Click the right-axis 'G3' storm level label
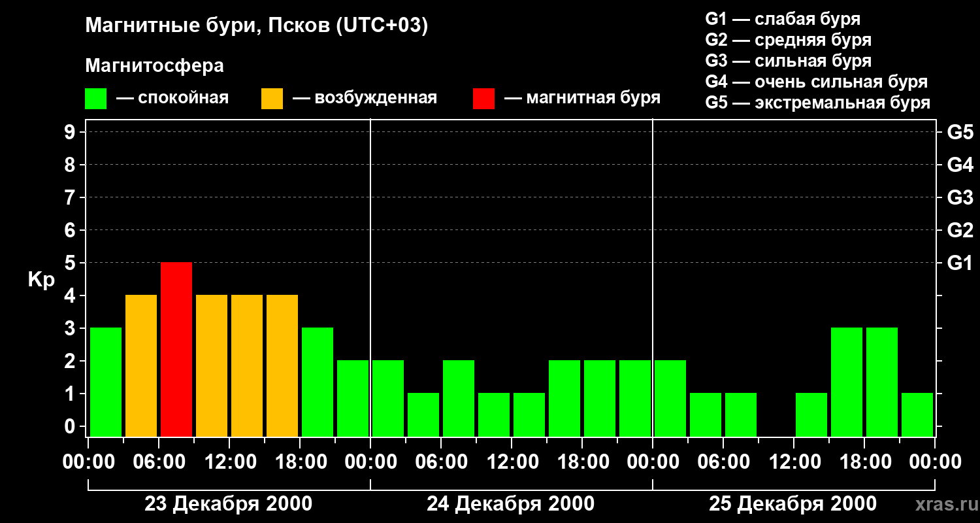980x523 pixels. (960, 197)
